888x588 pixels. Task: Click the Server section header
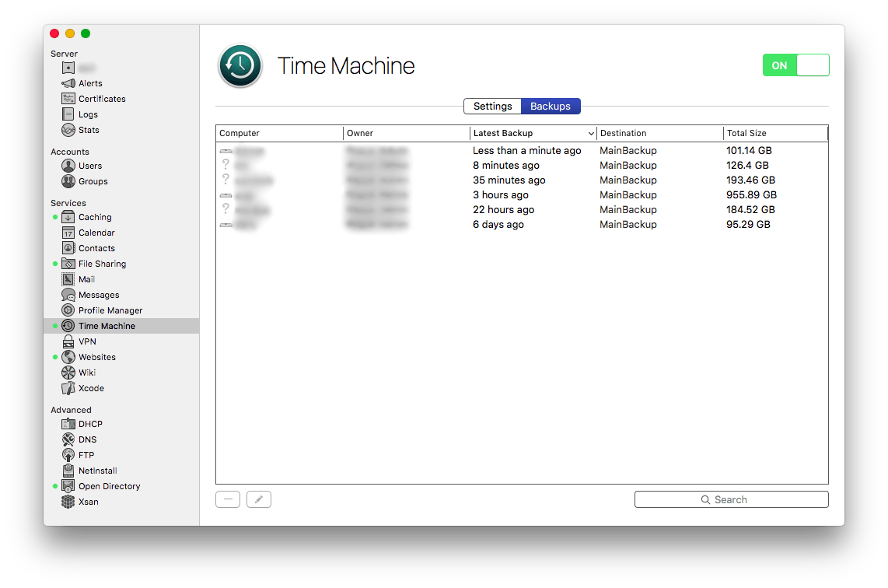(x=64, y=54)
